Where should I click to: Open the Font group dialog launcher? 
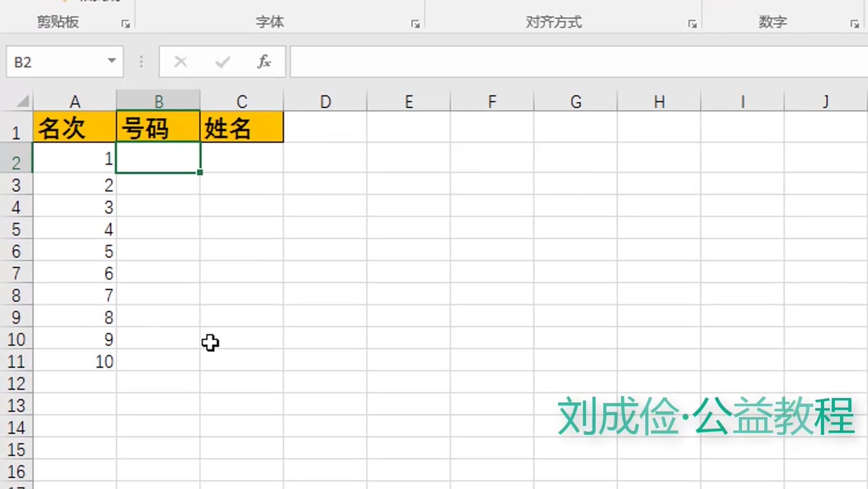tap(415, 24)
